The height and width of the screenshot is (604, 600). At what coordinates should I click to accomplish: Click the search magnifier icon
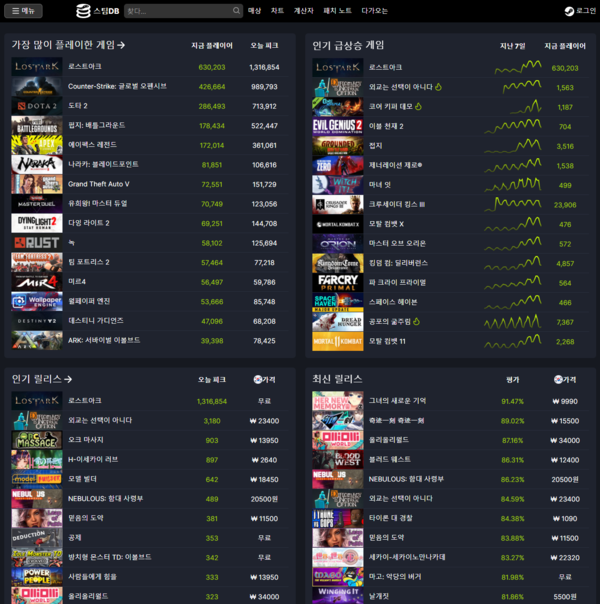pos(236,11)
